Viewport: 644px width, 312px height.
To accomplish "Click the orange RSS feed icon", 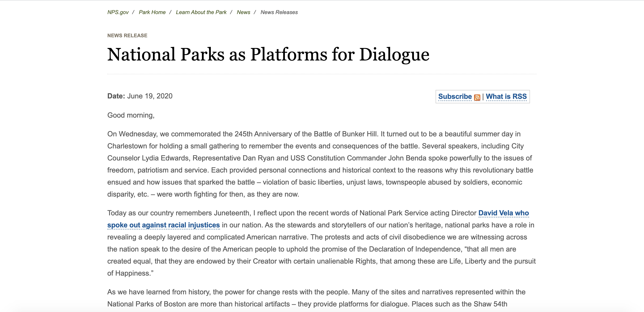I will pos(477,97).
